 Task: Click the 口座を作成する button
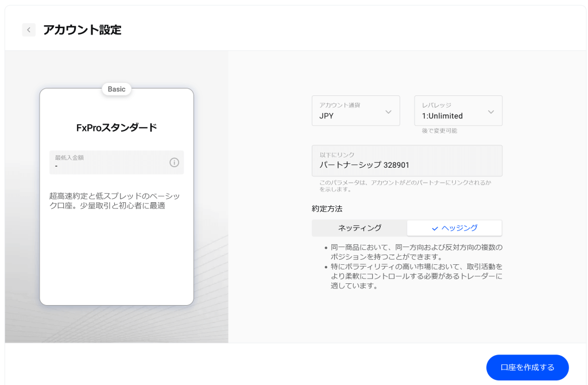pos(527,367)
